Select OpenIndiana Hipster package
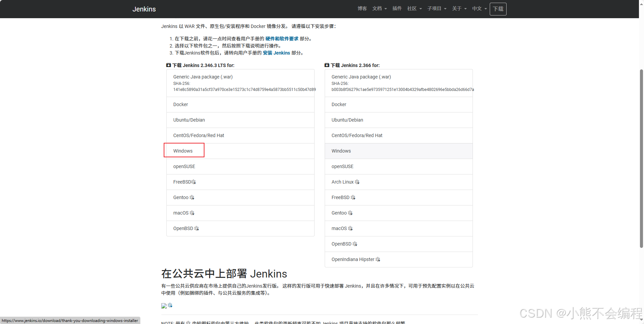 399,260
